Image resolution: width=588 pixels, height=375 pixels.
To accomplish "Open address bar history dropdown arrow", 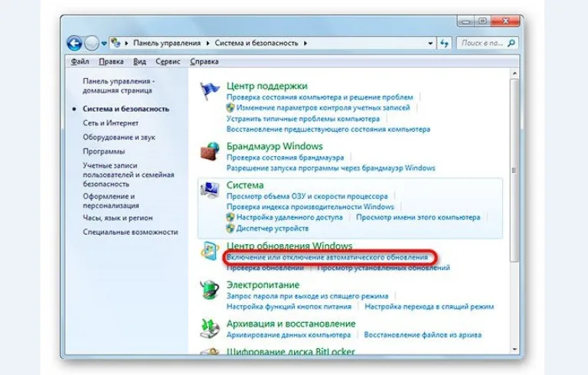I will pyautogui.click(x=430, y=44).
